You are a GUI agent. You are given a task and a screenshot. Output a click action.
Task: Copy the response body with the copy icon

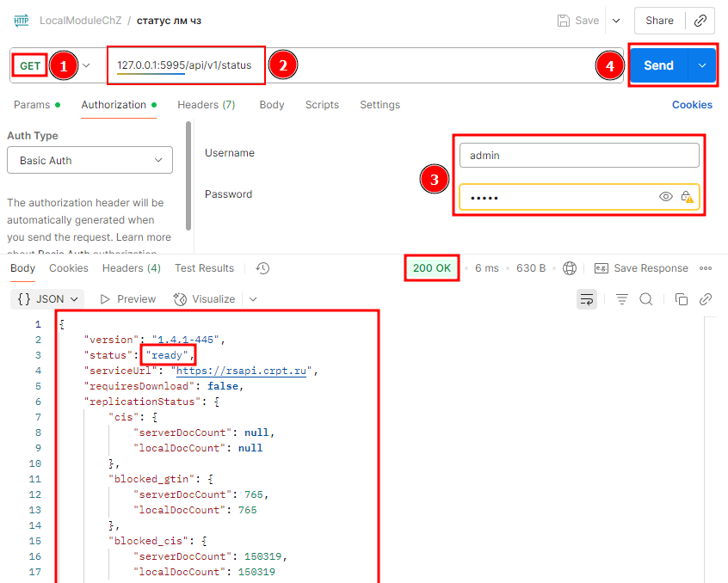682,299
